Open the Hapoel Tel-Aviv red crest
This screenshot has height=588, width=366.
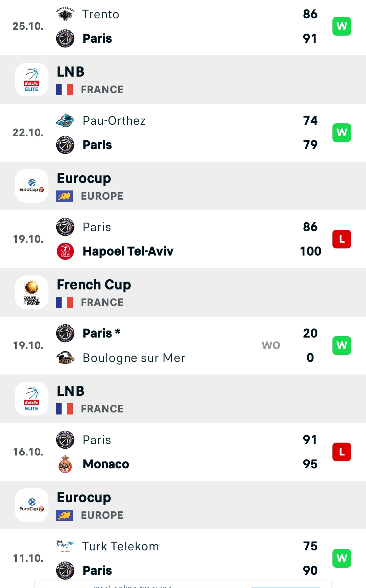point(65,251)
